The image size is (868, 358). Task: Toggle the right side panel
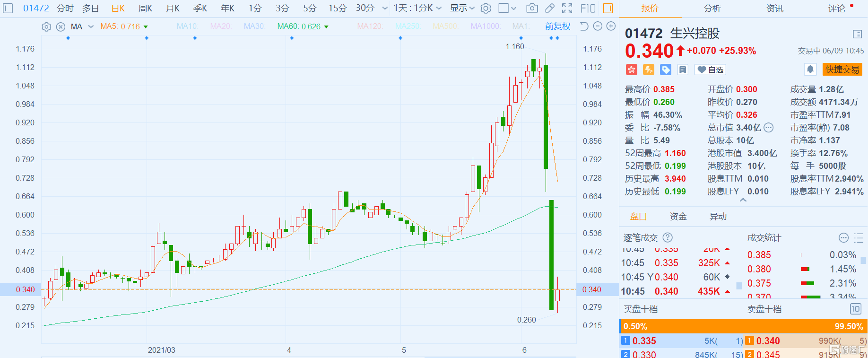(x=608, y=8)
